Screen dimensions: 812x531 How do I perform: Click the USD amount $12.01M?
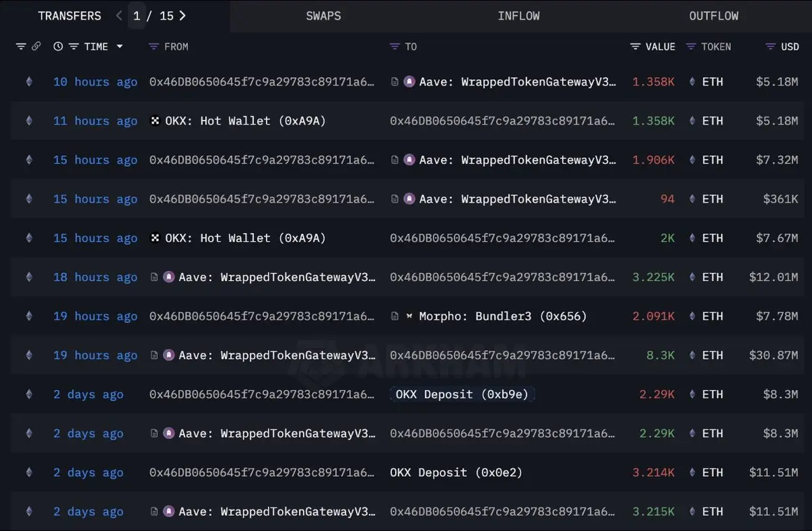click(774, 277)
